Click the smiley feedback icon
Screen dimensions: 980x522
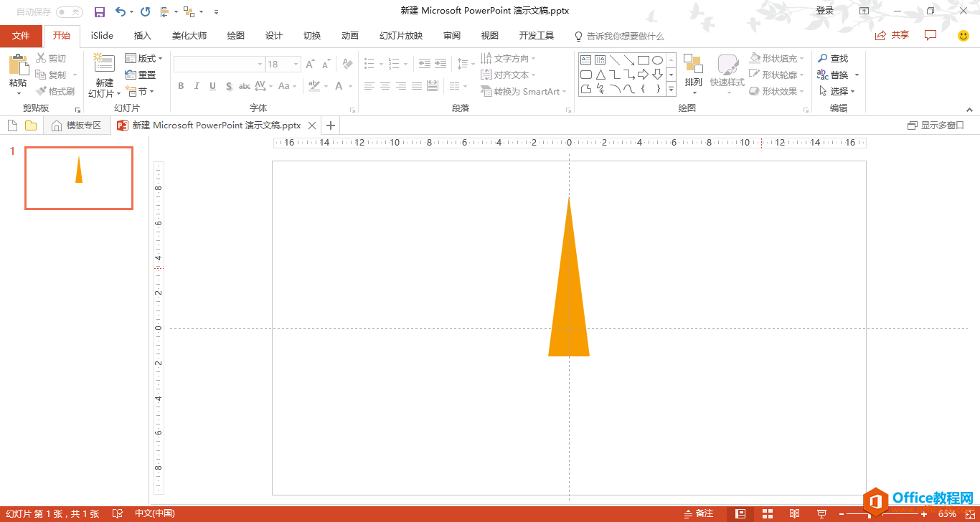click(963, 35)
